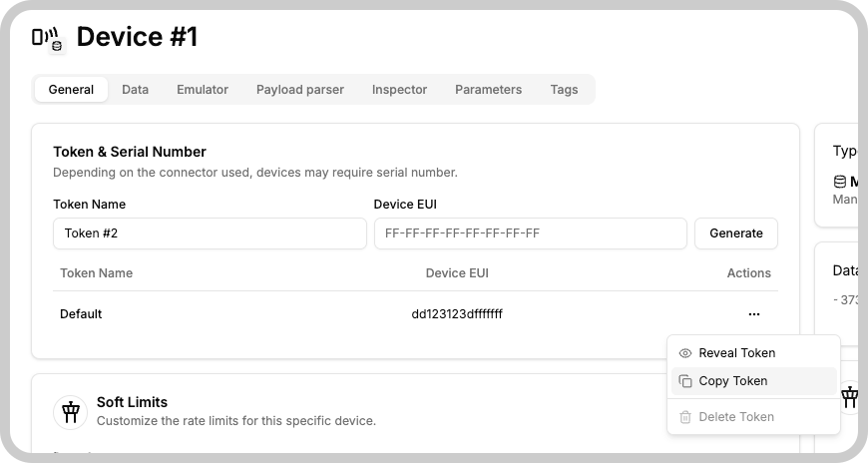
Task: Click the Device #1 page title
Action: coord(137,37)
